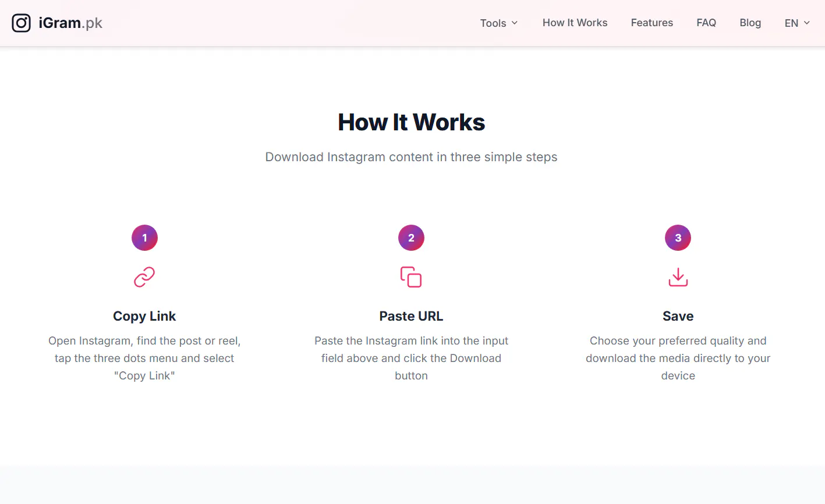Click the download arrow icon above Save
Viewport: 825px width, 504px height.
678,277
